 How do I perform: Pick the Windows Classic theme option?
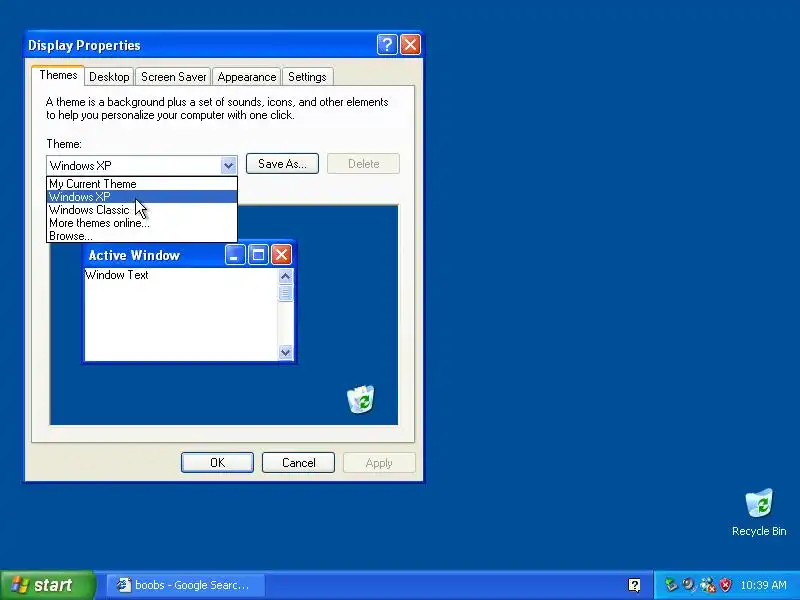(x=142, y=210)
